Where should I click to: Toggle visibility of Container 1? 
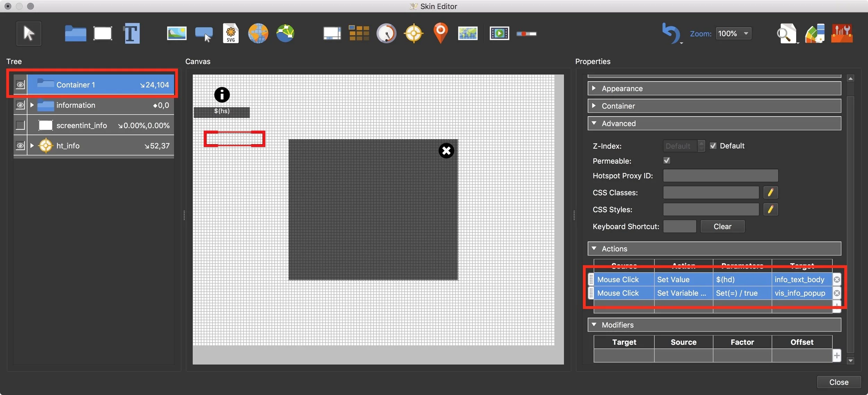(20, 85)
